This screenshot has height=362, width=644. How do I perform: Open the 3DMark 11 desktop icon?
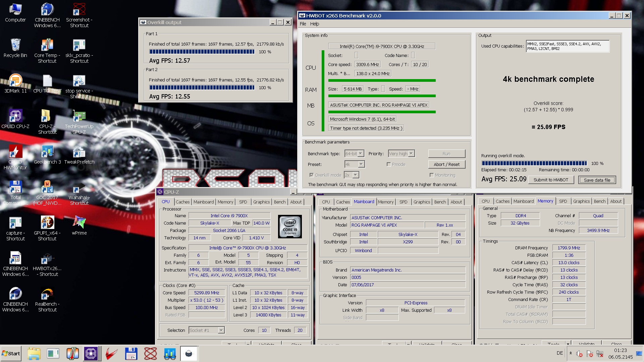tap(15, 84)
